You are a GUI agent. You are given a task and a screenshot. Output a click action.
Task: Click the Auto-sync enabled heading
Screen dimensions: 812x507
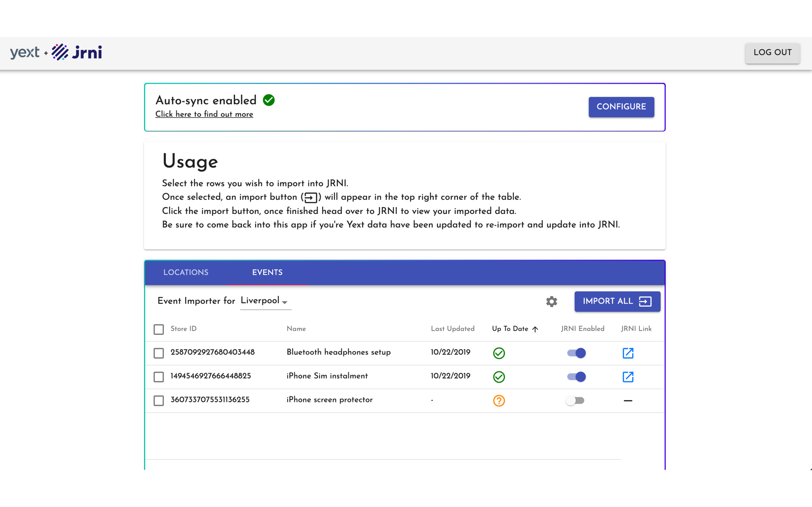(x=206, y=100)
